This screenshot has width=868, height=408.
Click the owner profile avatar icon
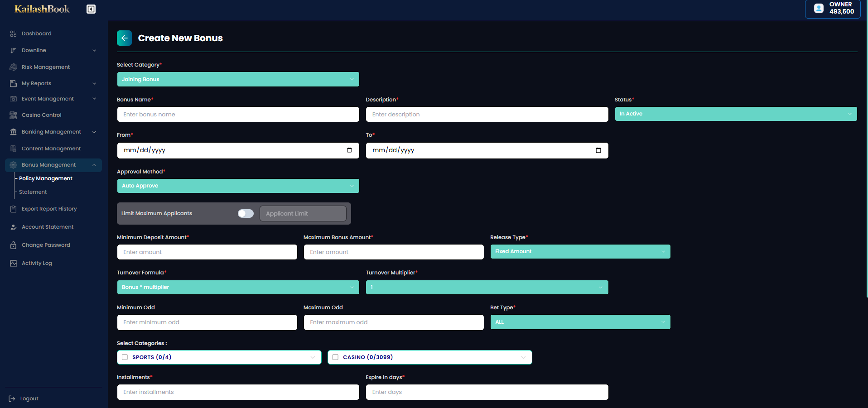tap(819, 8)
